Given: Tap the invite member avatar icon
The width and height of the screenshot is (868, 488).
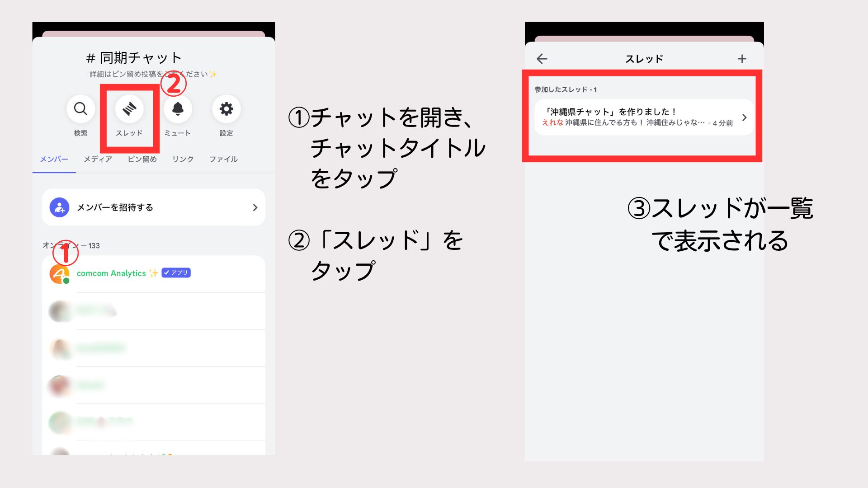Looking at the screenshot, I should tap(59, 207).
